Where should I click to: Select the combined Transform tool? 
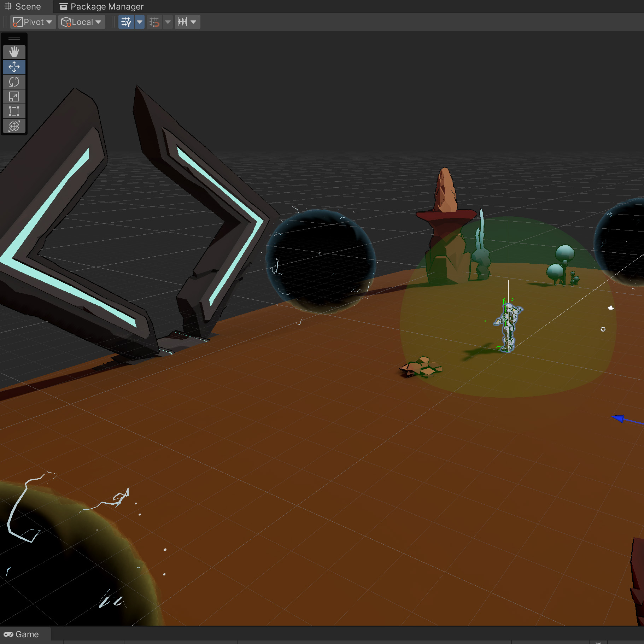tap(14, 126)
